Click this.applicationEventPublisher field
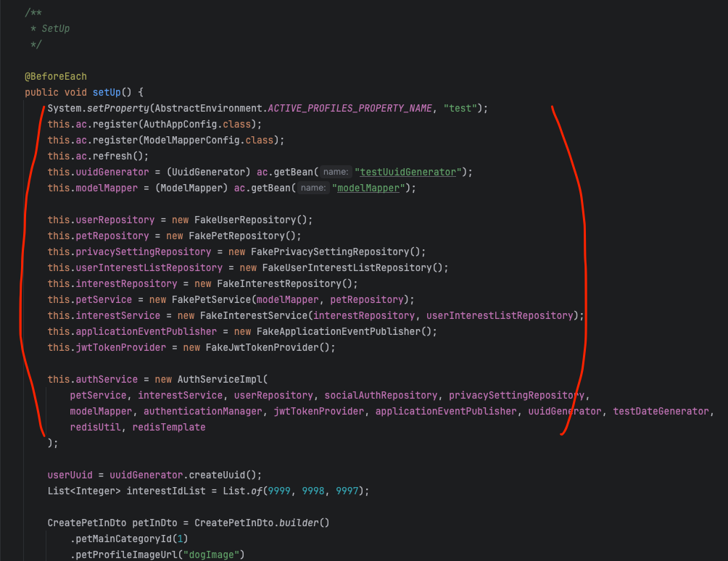Image resolution: width=728 pixels, height=561 pixels. click(x=132, y=331)
